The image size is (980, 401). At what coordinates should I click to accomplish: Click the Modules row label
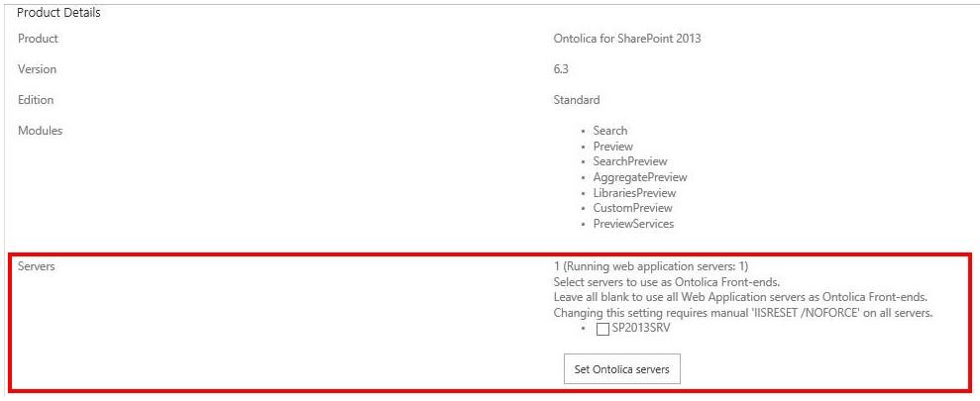point(40,131)
